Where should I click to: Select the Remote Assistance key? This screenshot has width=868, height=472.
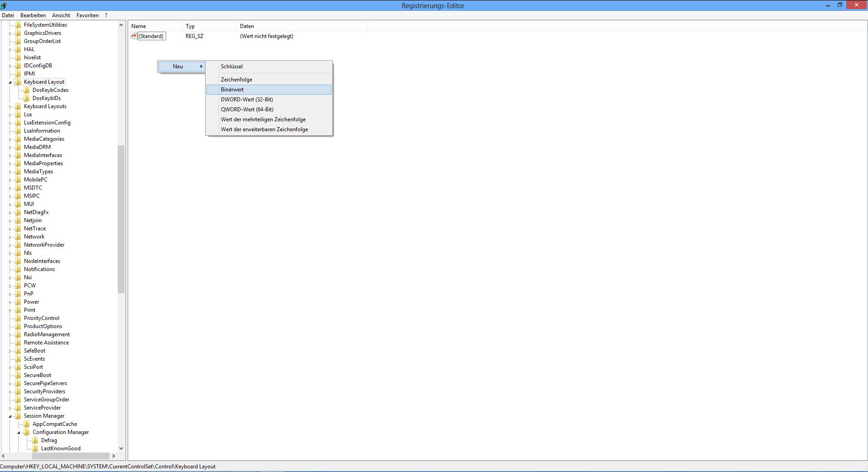[x=46, y=343]
